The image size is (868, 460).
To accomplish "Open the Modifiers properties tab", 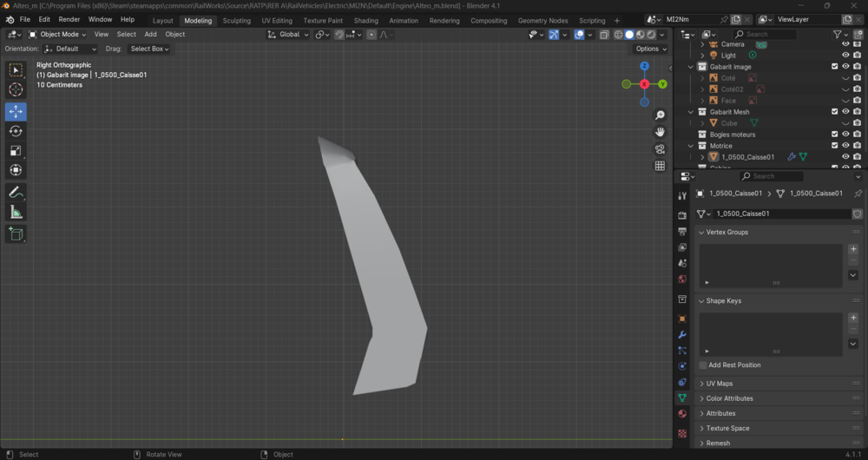I will click(682, 334).
